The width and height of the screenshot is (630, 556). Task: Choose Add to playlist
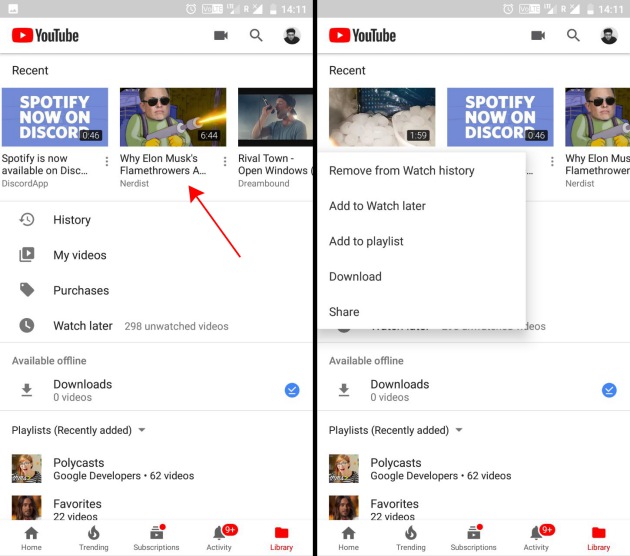[421, 241]
